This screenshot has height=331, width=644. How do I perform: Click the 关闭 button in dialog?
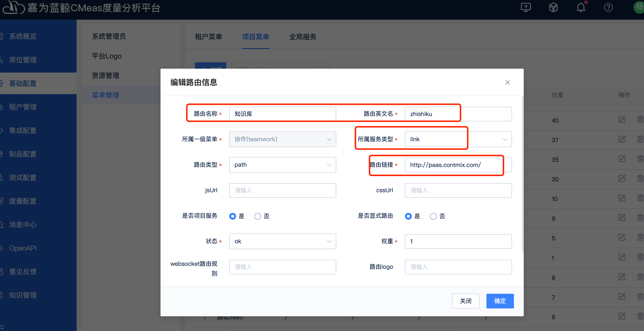point(466,301)
